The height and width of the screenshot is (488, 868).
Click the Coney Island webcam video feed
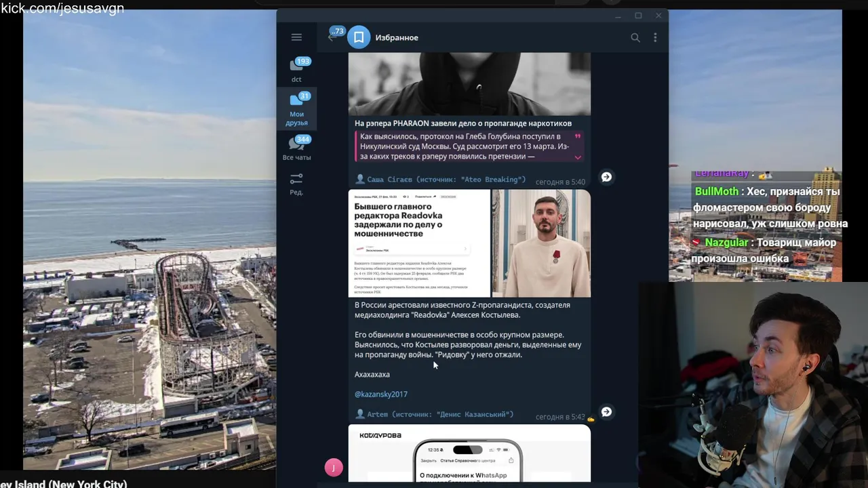(149, 241)
